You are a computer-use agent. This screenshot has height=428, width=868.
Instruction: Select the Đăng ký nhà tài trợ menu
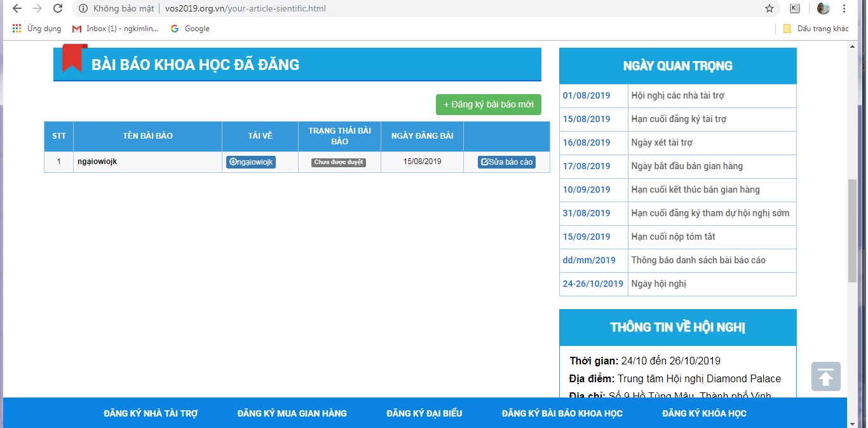pyautogui.click(x=151, y=413)
